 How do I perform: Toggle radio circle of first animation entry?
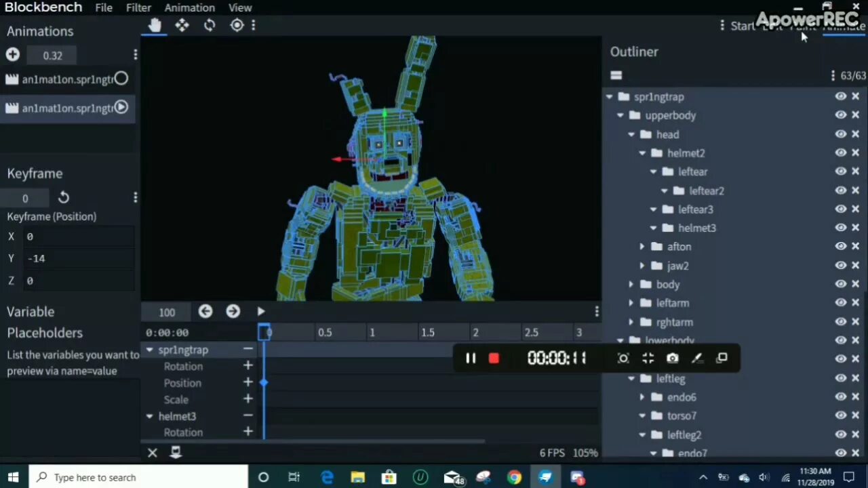(x=121, y=79)
